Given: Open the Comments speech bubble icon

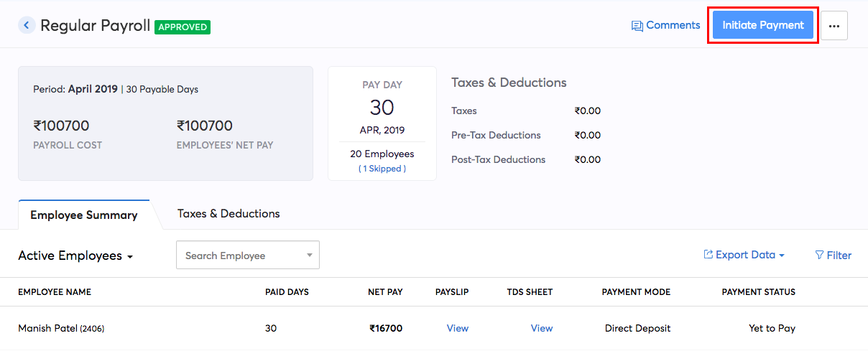Looking at the screenshot, I should [x=637, y=26].
